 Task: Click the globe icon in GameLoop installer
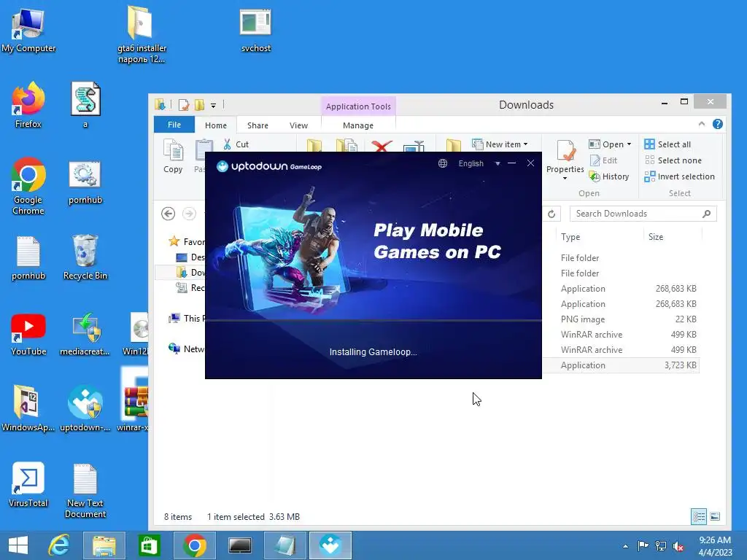[443, 163]
